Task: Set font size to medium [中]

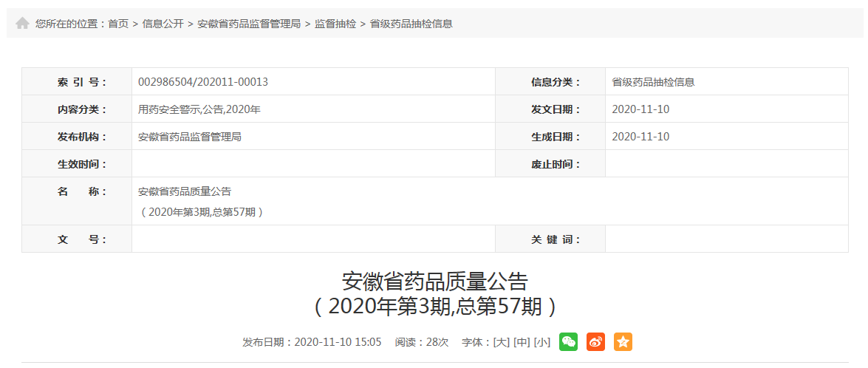Action: 522,342
